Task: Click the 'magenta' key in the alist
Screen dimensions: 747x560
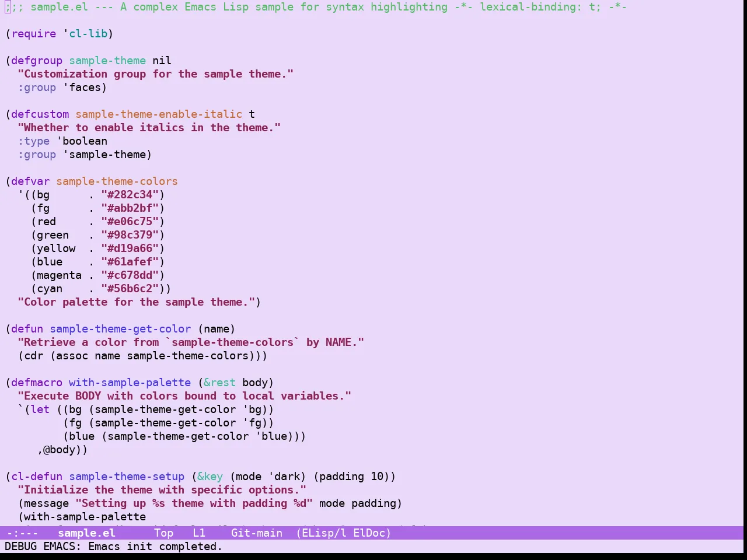Action: coord(59,275)
